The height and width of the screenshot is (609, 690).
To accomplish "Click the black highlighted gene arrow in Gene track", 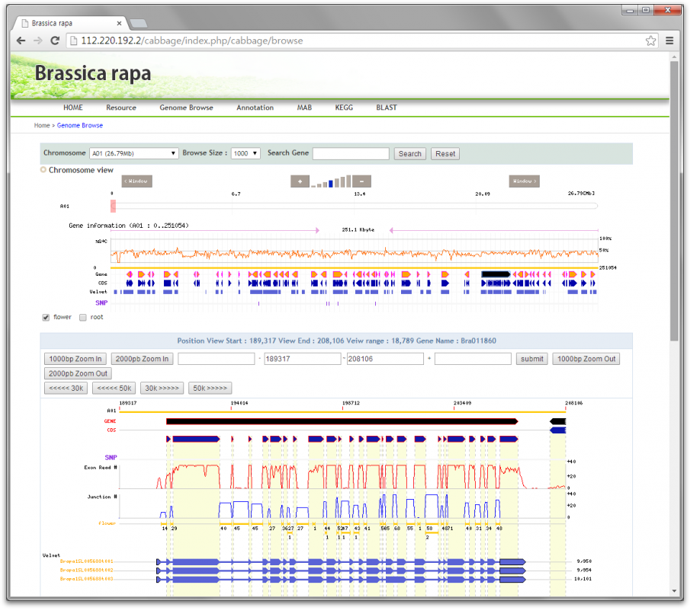I will coord(496,273).
